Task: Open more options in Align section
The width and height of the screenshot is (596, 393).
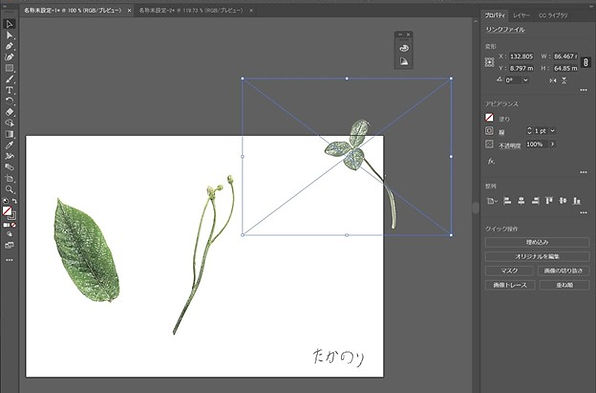Action: tap(583, 213)
